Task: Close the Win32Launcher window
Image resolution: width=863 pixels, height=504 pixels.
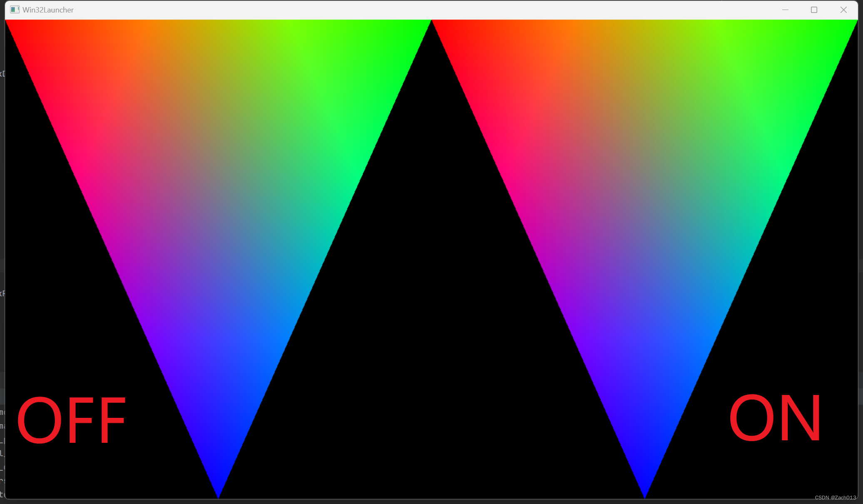Action: (843, 10)
